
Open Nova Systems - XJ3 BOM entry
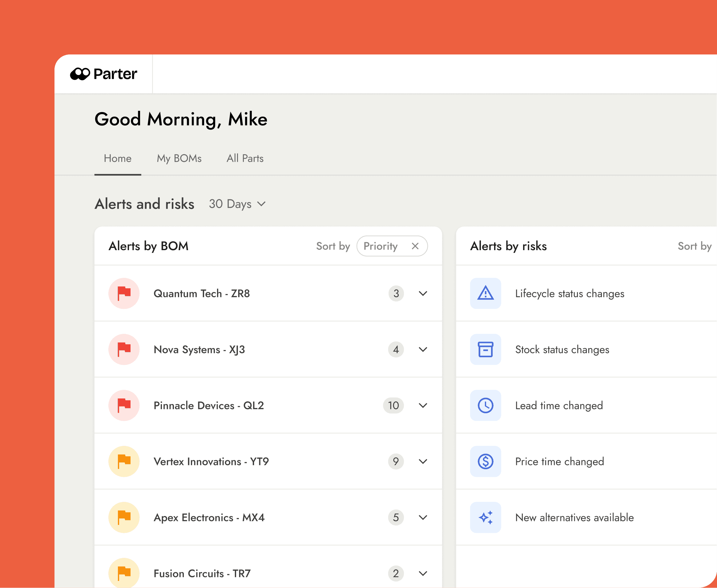(199, 349)
